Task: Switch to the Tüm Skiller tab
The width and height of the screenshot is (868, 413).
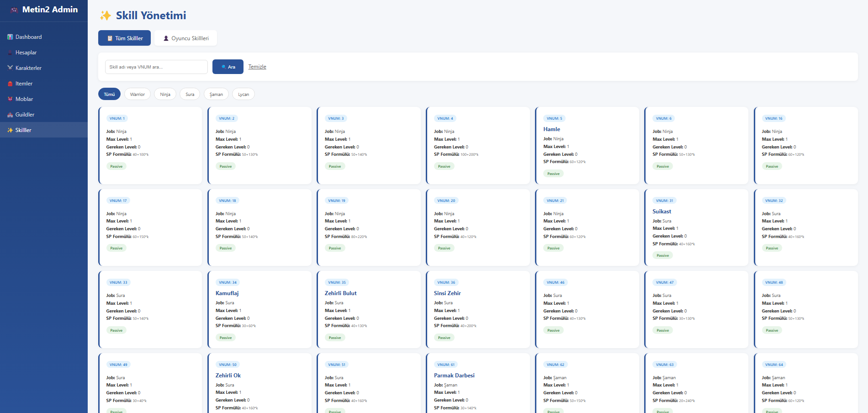Action: (x=124, y=38)
